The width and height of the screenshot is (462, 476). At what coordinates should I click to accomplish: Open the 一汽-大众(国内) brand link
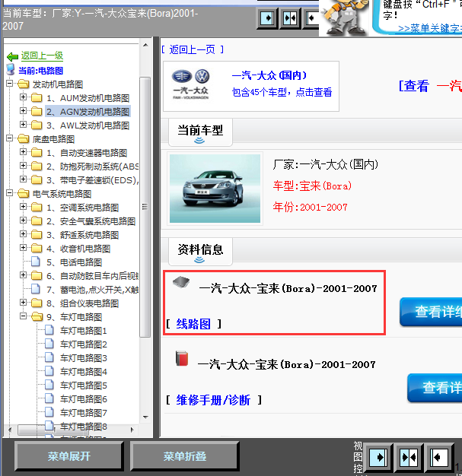(269, 75)
